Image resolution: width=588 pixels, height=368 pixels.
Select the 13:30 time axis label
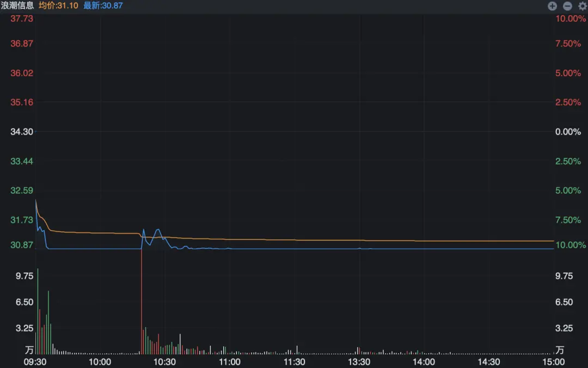click(x=359, y=361)
